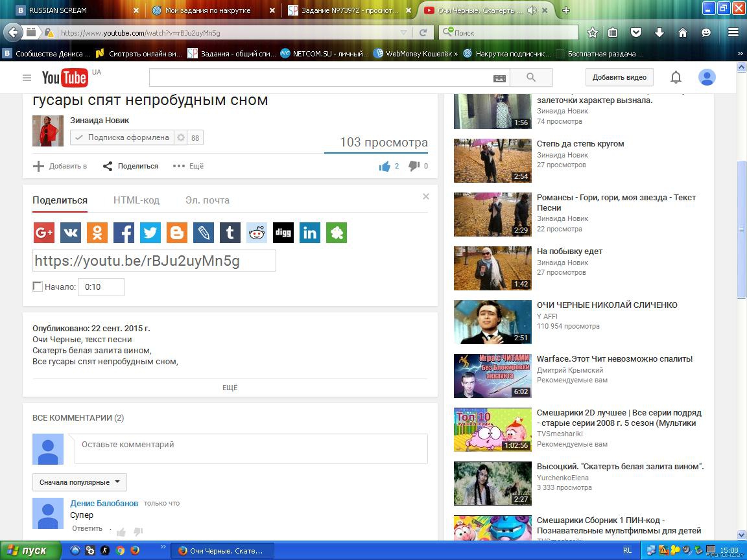Open commenter Денис Балобанов profile link
This screenshot has width=747, height=560.
[104, 504]
